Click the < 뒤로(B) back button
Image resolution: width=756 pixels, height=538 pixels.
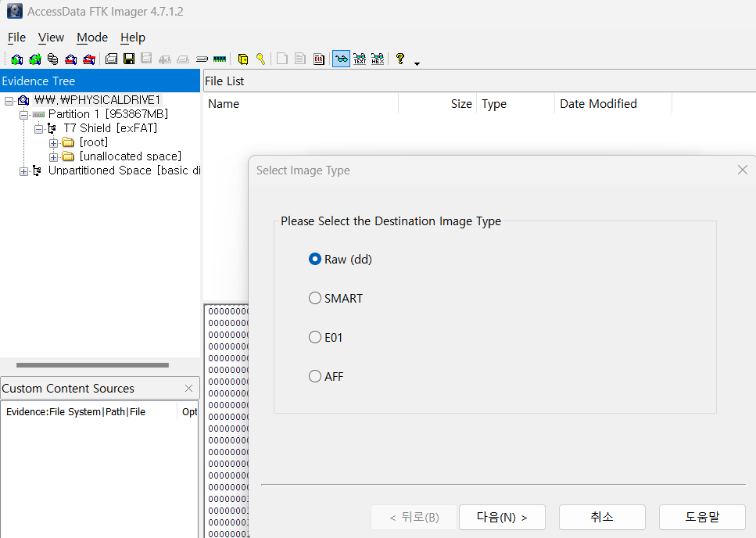point(414,517)
